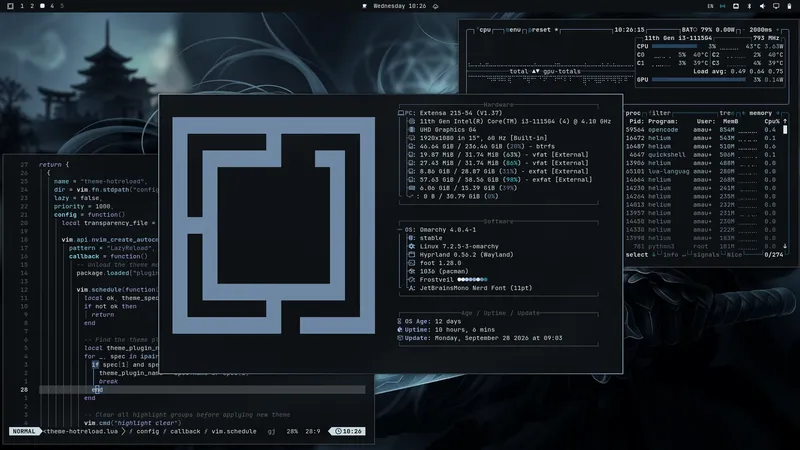
Task: Switch to workspace 5 in top bar
Action: tap(62, 6)
